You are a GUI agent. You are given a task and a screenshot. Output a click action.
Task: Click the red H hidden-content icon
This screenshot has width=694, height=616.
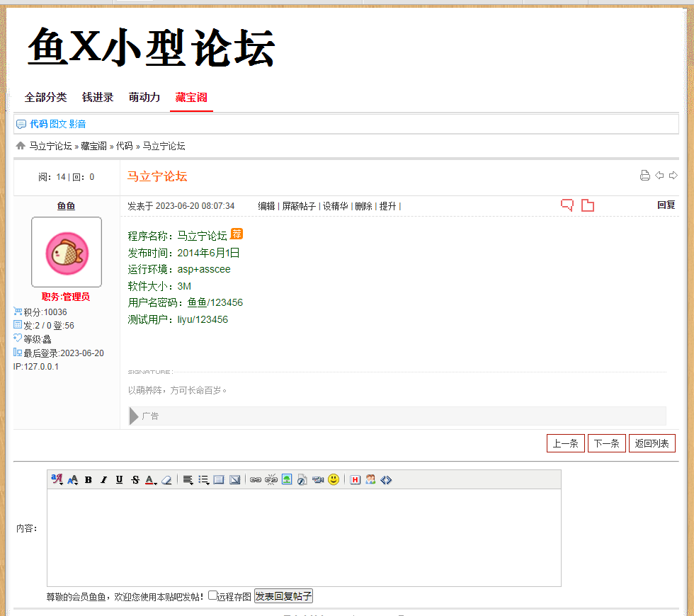coord(355,480)
